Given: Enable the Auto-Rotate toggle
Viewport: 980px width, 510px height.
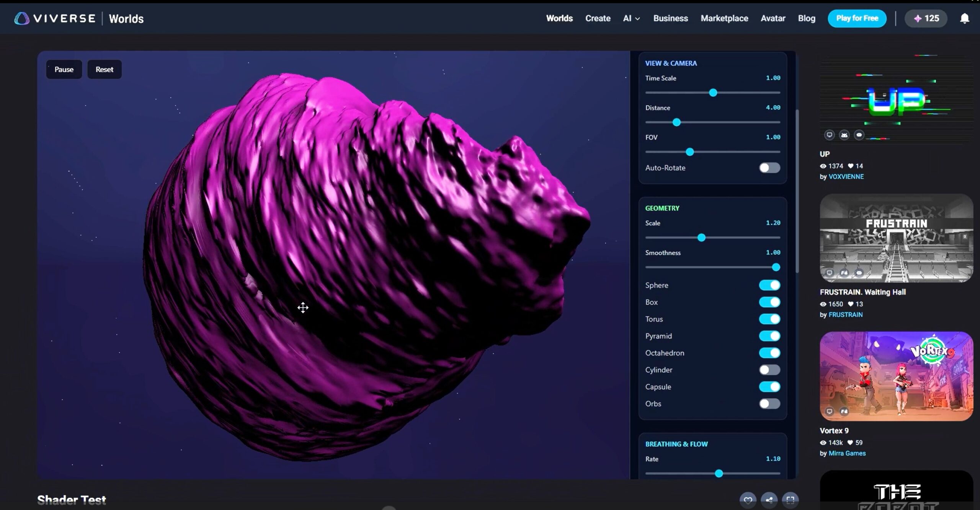Looking at the screenshot, I should coord(769,168).
